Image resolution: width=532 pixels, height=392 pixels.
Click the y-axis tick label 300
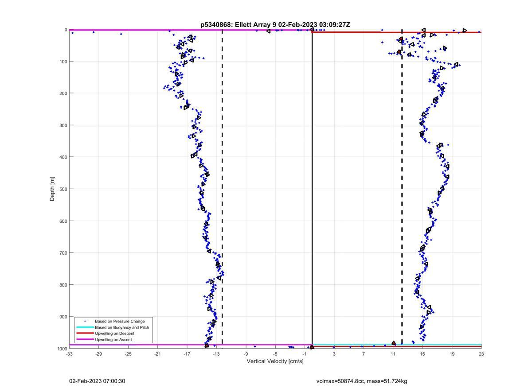coord(63,125)
